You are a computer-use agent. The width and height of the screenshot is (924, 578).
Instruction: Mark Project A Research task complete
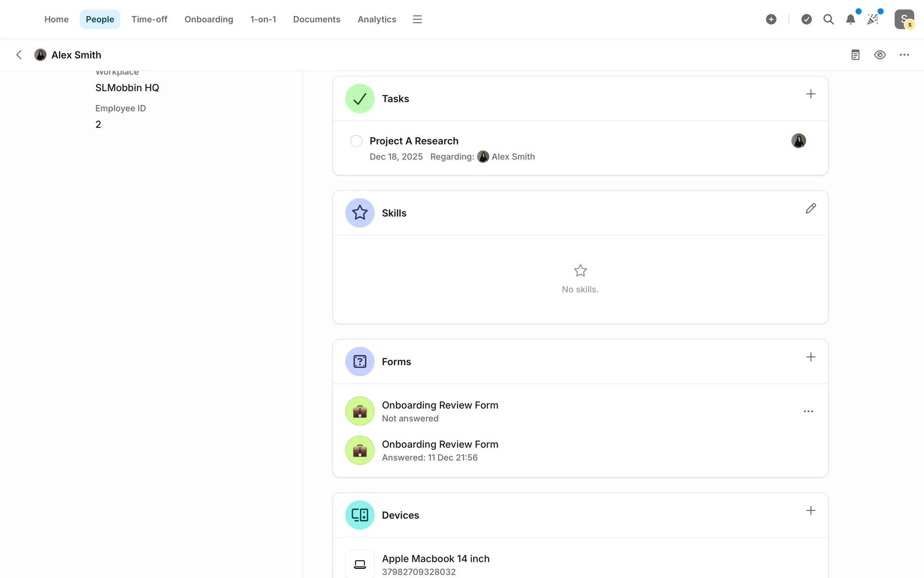coord(356,141)
